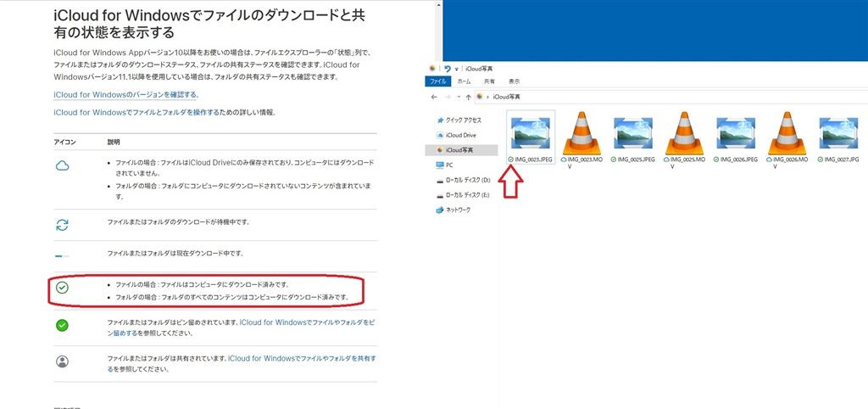Open the IMG_0025.JPEG image thumbnail
This screenshot has width=868, height=409.
[x=633, y=133]
